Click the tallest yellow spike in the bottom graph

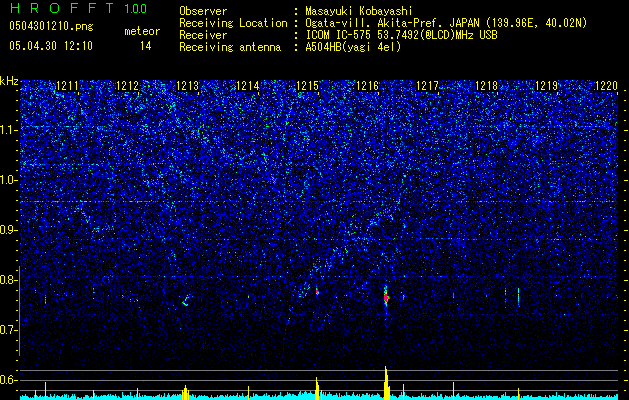tap(386, 383)
